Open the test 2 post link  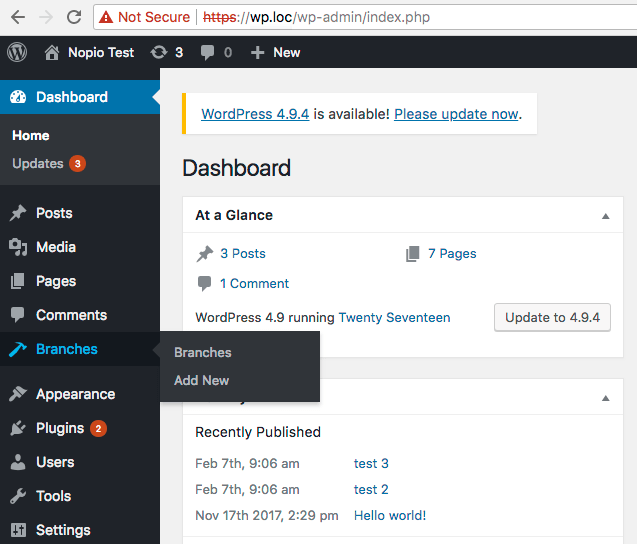pos(371,489)
